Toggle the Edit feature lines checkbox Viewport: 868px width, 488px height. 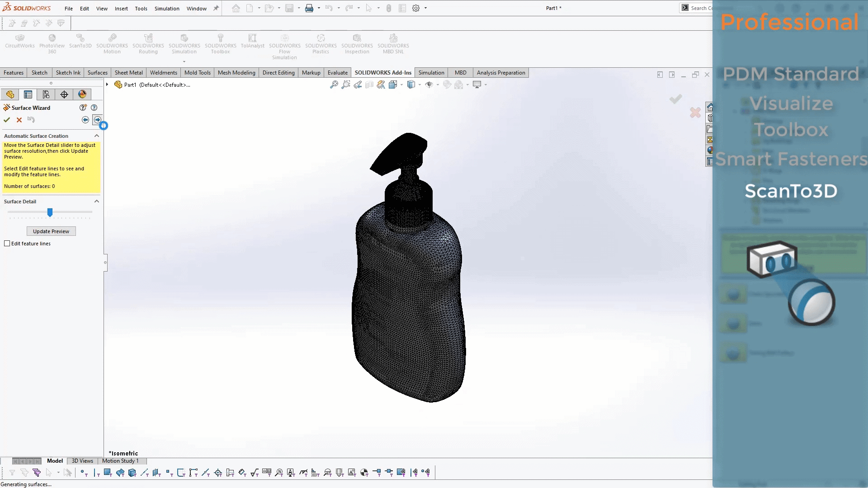(x=7, y=243)
